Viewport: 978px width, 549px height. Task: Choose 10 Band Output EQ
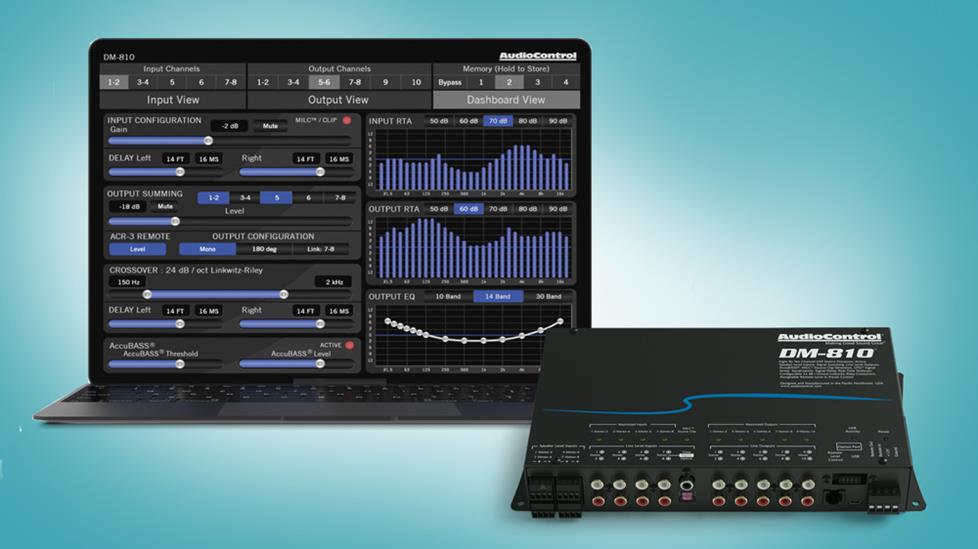click(448, 296)
